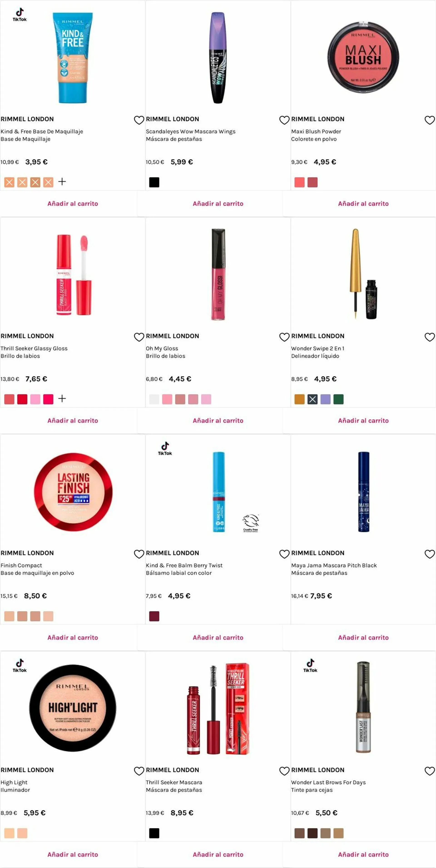Screen dimensions: 436x868
Task: Add Thrill Seeker Mascara to cart
Action: tap(218, 855)
